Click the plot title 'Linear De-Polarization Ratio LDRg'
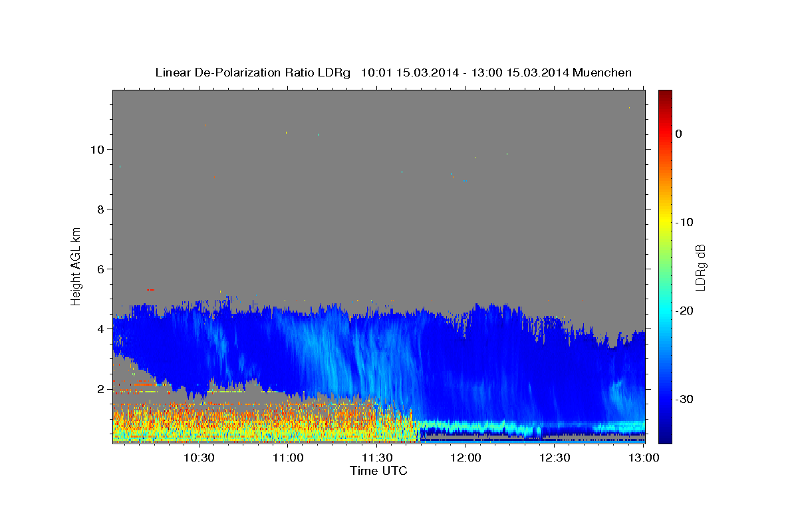The width and height of the screenshot is (798, 532). point(253,72)
